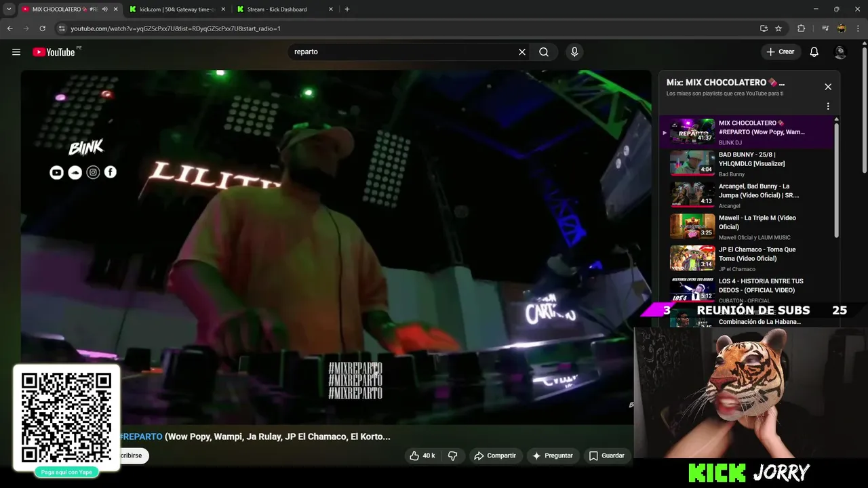The width and height of the screenshot is (868, 488).
Task: Select the MIX CHOCOLATERO browser tab
Action: [x=70, y=9]
